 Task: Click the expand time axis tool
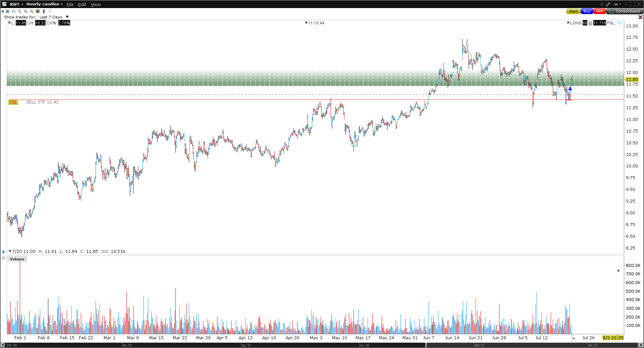pyautogui.click(x=44, y=11)
